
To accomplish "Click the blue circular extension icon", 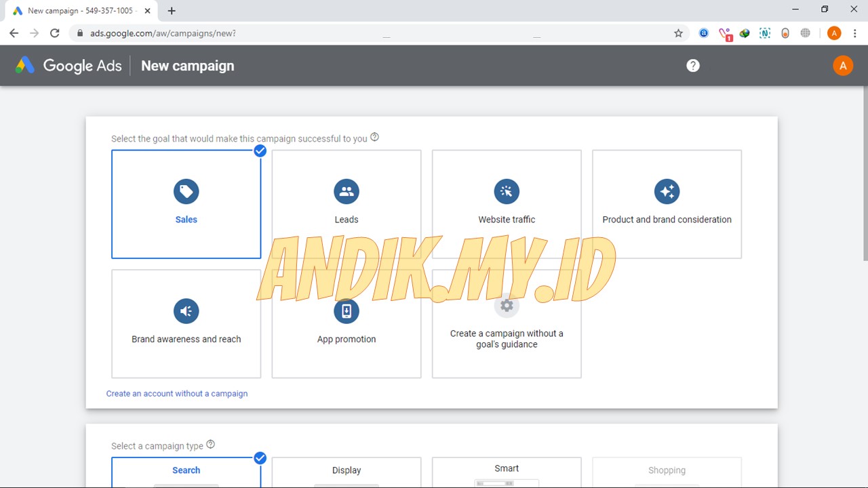I will tap(704, 33).
